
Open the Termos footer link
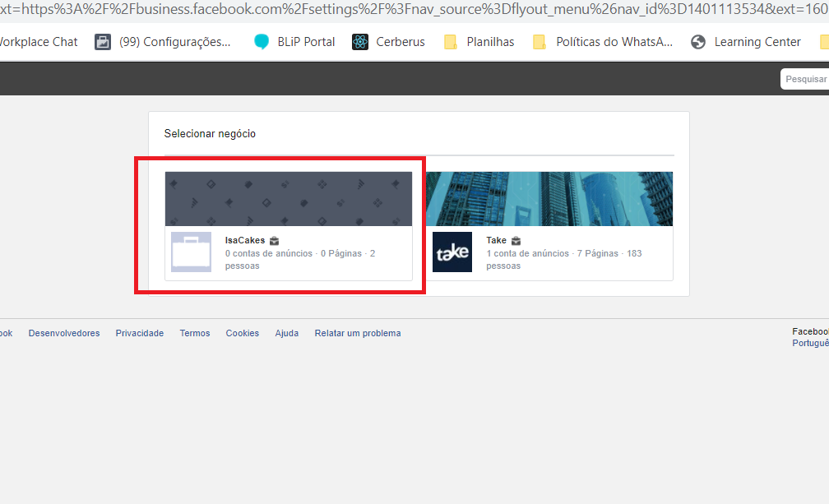[195, 333]
